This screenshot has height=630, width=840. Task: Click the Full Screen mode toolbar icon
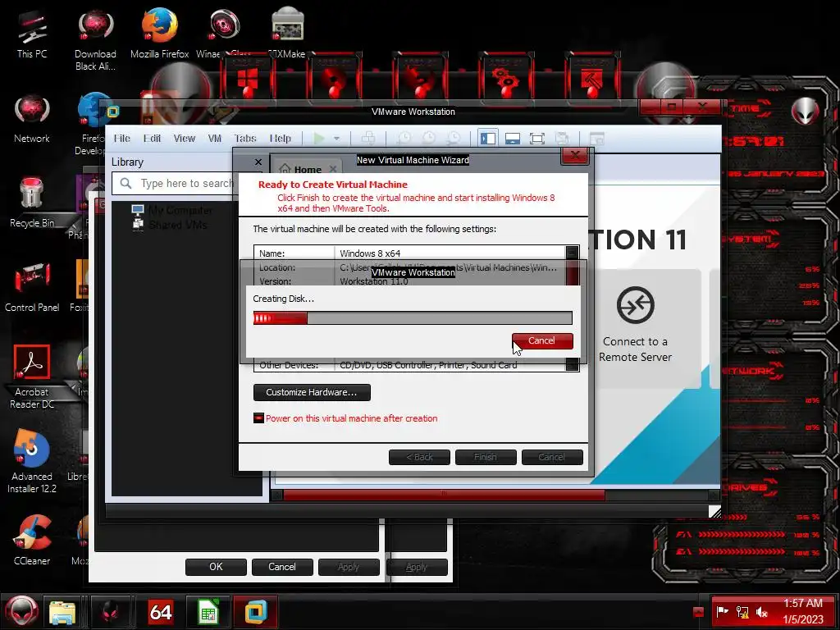coord(536,138)
